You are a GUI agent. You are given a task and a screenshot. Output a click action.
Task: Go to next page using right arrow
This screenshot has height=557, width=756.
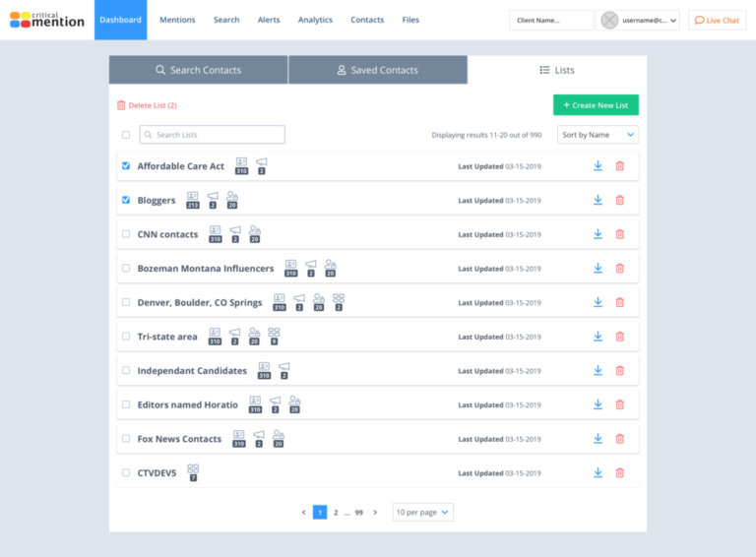[x=375, y=513]
